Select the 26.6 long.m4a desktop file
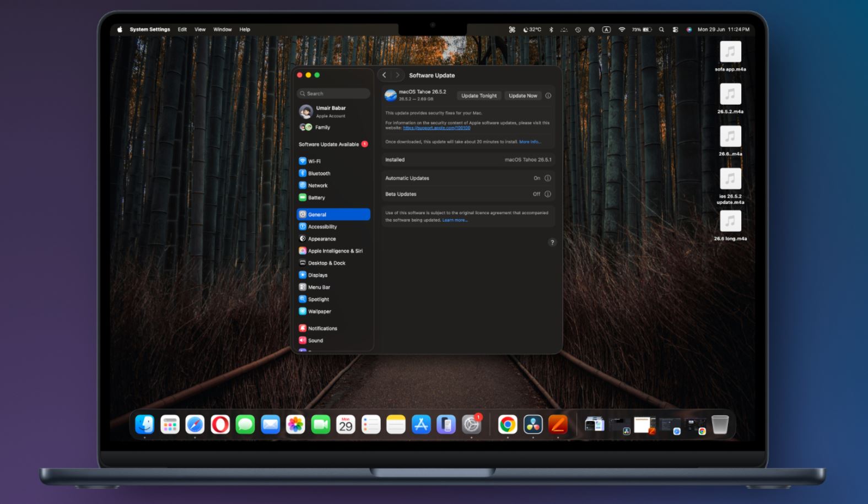The width and height of the screenshot is (868, 504). [730, 226]
